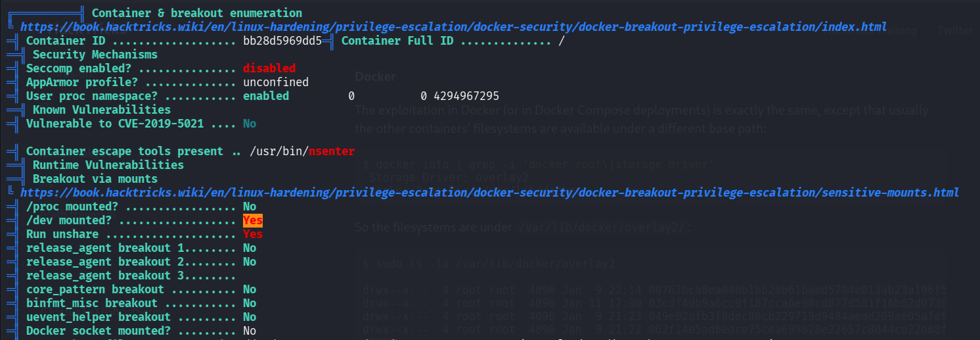Click the 'unconfined' AppArmor profile value
The image size is (980, 340).
[x=276, y=82]
